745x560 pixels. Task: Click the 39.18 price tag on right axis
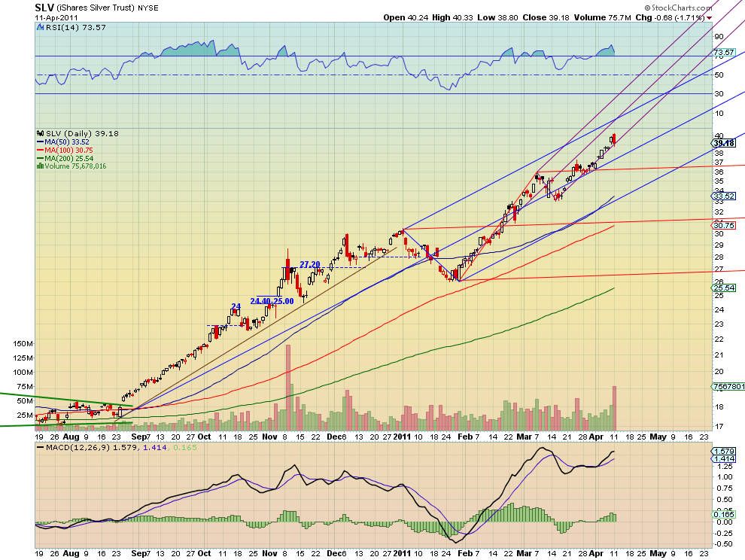point(724,143)
